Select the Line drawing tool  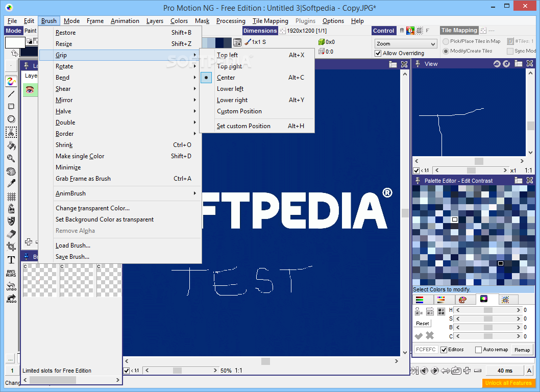coord(11,94)
